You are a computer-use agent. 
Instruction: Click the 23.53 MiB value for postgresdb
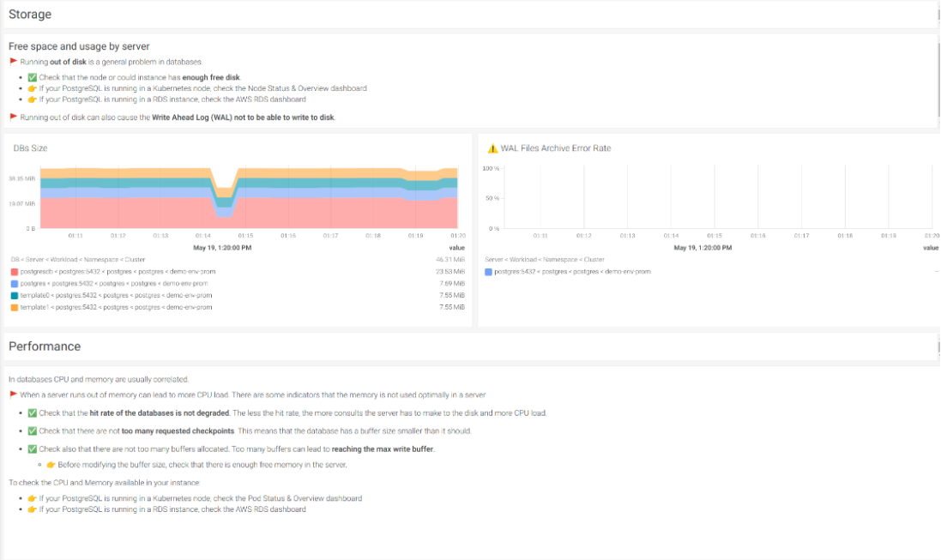coord(449,269)
